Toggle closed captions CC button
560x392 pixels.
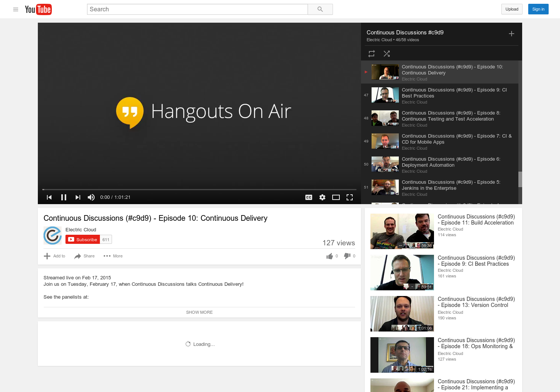pyautogui.click(x=309, y=197)
